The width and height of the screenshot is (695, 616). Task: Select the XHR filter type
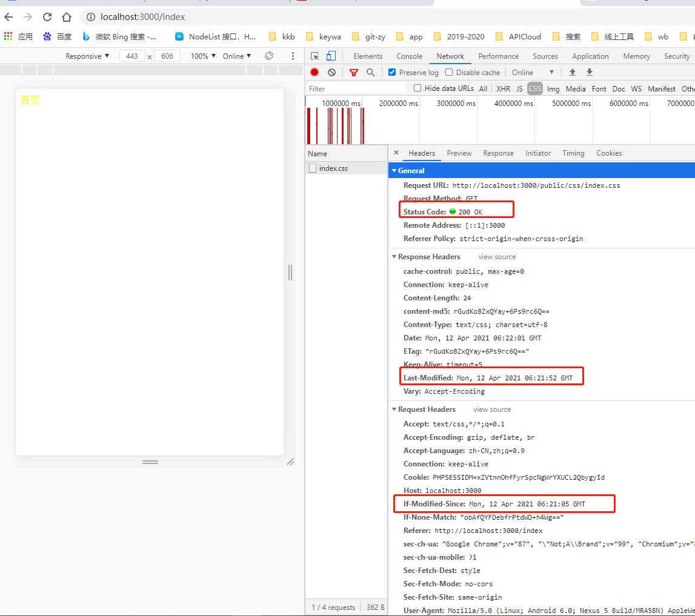pyautogui.click(x=503, y=88)
